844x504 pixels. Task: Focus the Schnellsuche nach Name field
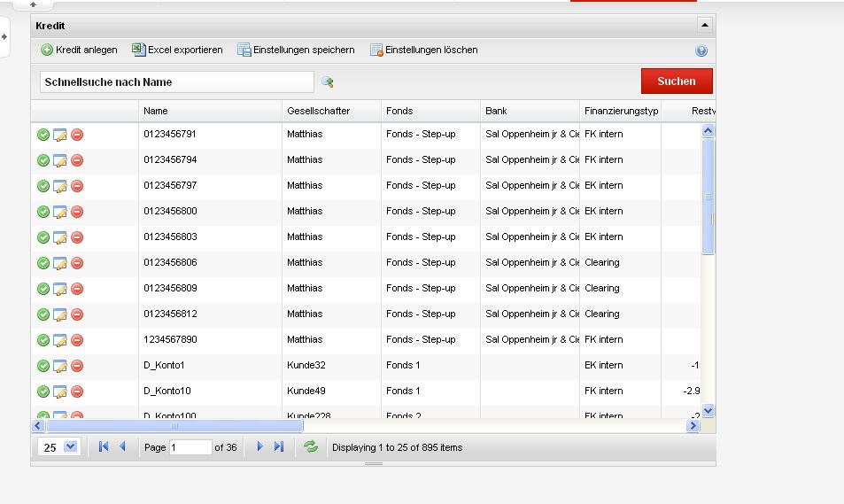click(176, 81)
